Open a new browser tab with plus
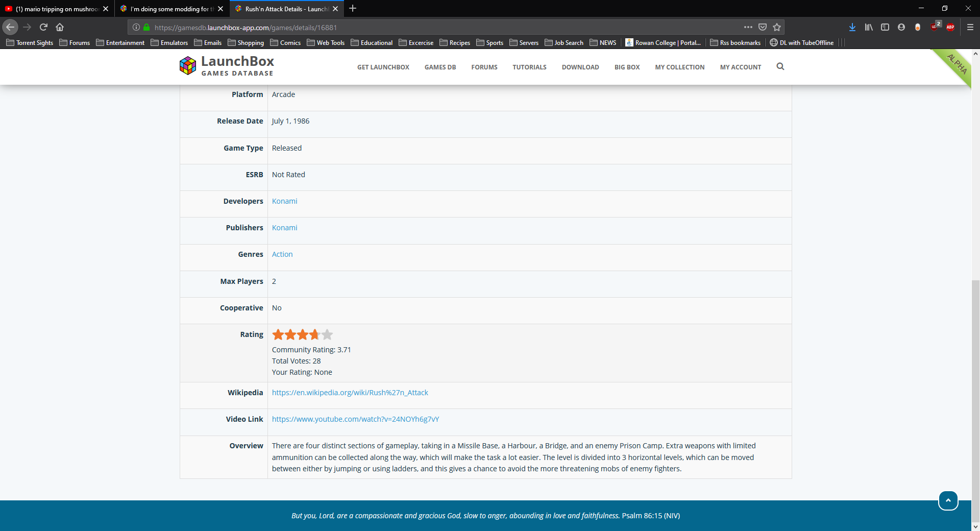The width and height of the screenshot is (980, 531). [353, 9]
